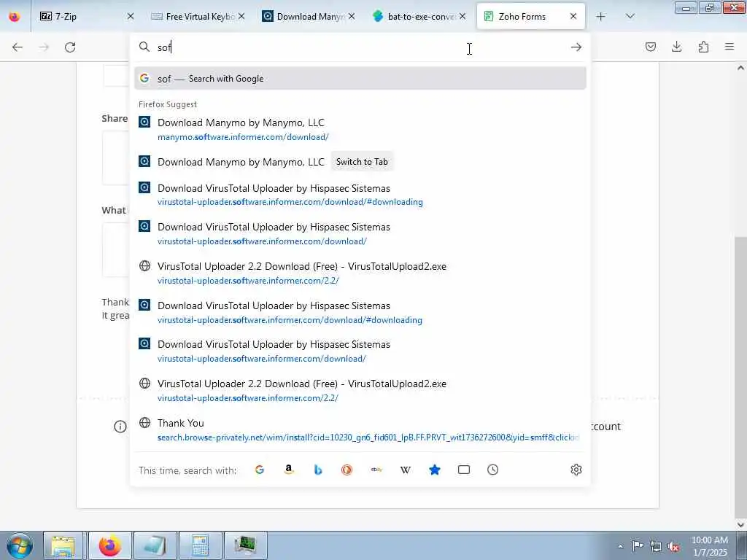The height and width of the screenshot is (560, 747).
Task: Click the info icon on the form page
Action: pyautogui.click(x=120, y=427)
